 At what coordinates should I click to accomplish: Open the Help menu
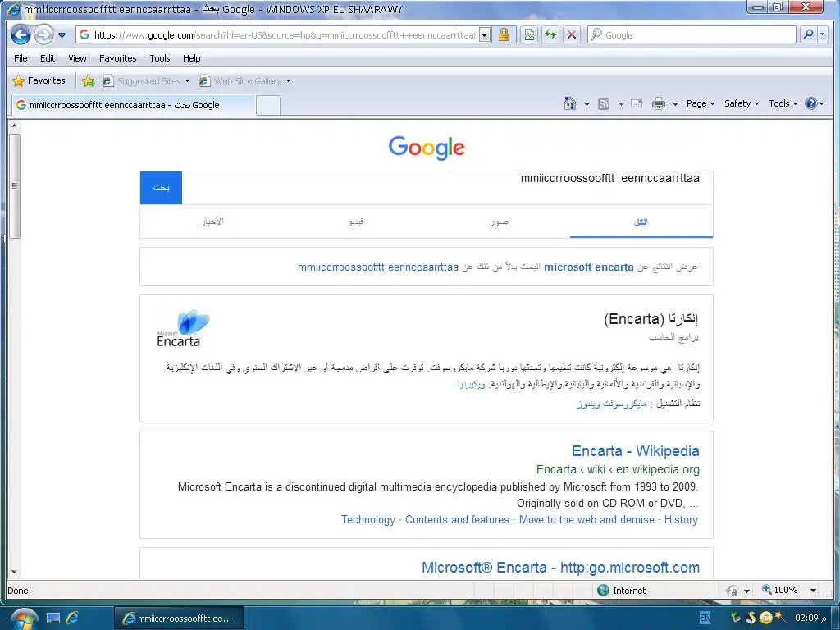point(191,58)
